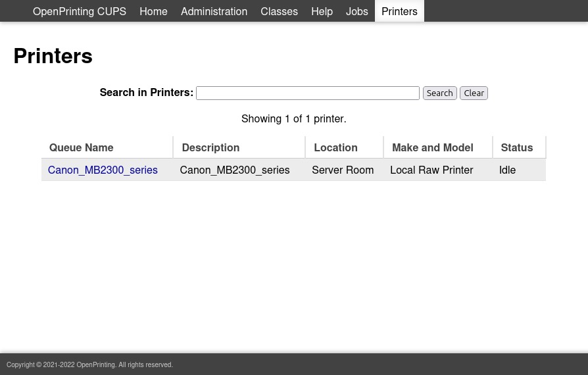
Task: Open the Canon_MB2300_series queue link
Action: pos(103,170)
